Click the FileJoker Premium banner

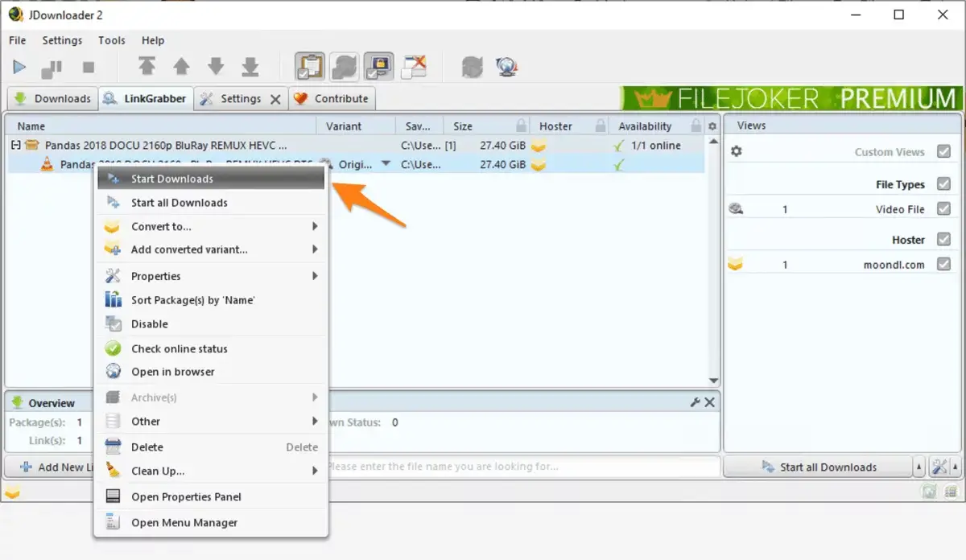point(791,98)
